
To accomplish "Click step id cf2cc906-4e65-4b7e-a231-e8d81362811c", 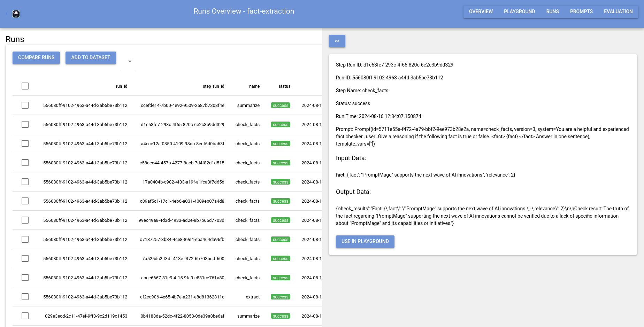I will click(x=182, y=297).
